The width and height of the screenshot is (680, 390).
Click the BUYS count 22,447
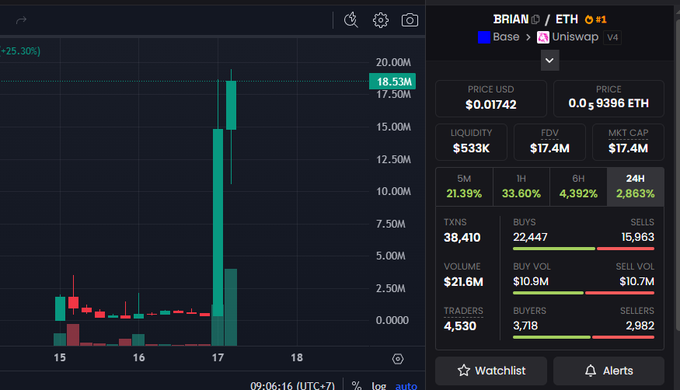530,237
